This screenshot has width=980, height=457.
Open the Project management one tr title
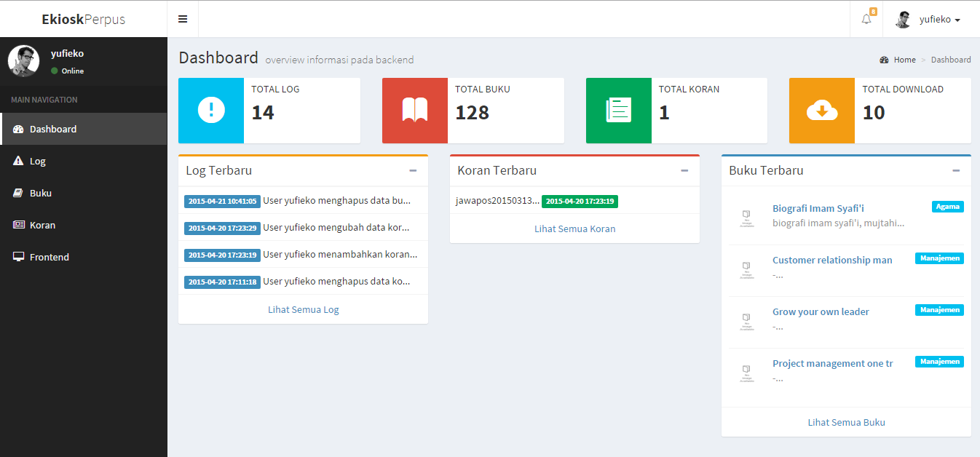coord(833,363)
